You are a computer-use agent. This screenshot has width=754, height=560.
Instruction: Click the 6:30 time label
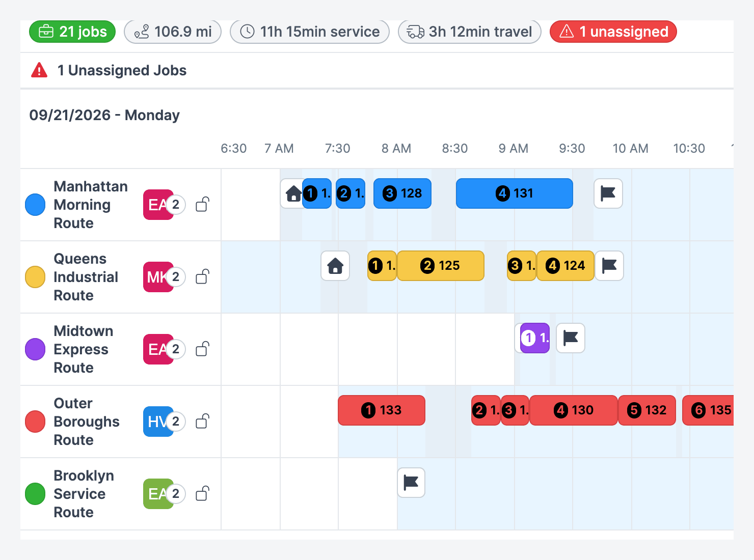pyautogui.click(x=234, y=149)
